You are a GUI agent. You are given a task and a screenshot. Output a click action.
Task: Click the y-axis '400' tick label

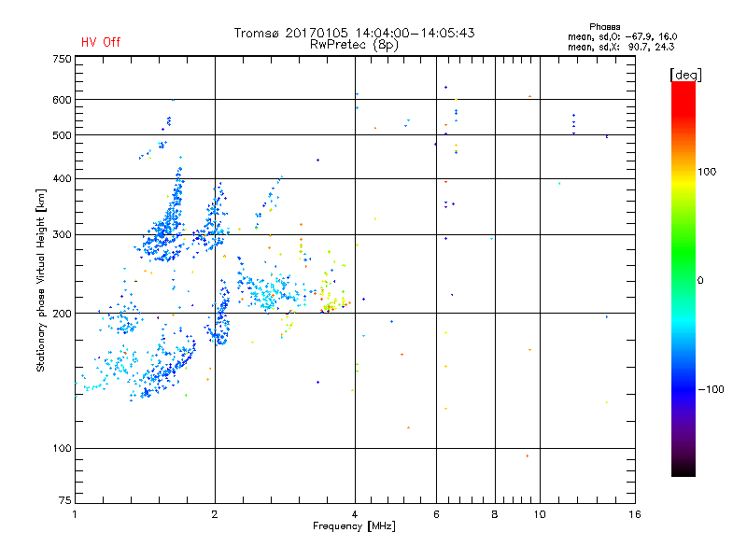(63, 178)
